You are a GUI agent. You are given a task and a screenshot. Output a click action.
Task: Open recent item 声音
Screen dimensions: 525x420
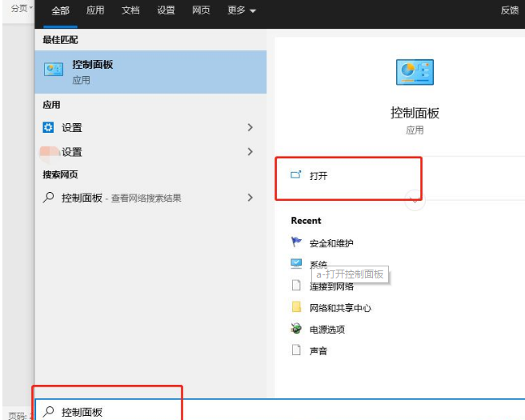coord(319,351)
